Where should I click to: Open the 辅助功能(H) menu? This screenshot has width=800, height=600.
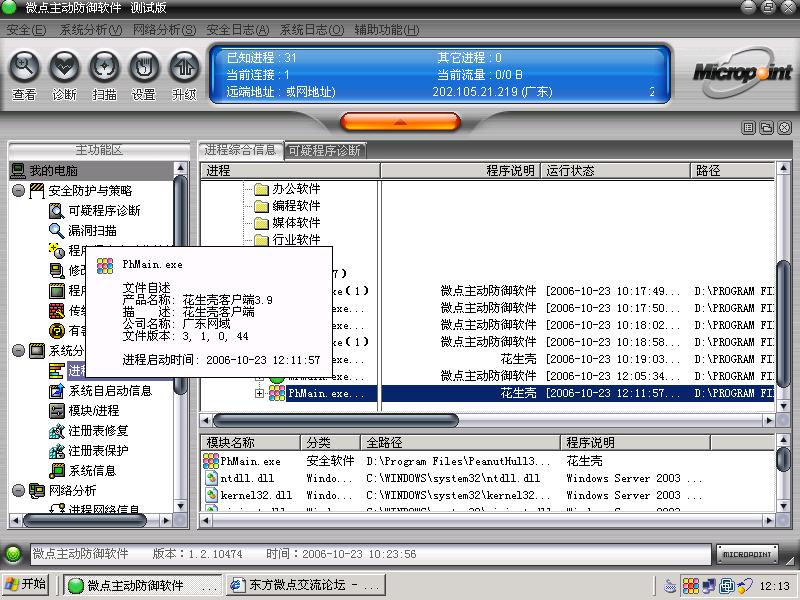pos(387,30)
